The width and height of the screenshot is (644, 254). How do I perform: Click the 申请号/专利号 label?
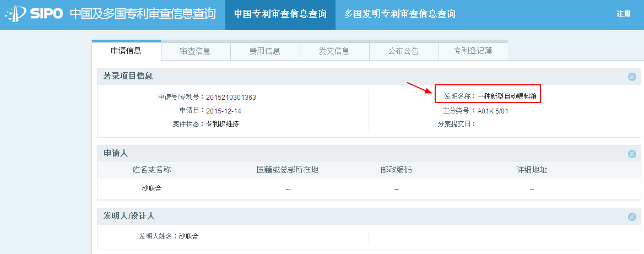coord(181,98)
